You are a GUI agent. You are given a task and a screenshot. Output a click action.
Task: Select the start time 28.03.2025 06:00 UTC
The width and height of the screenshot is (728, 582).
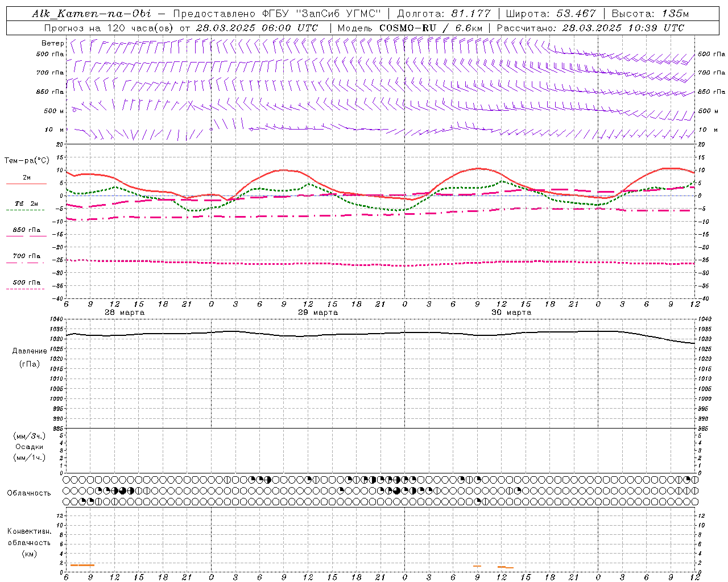click(257, 28)
